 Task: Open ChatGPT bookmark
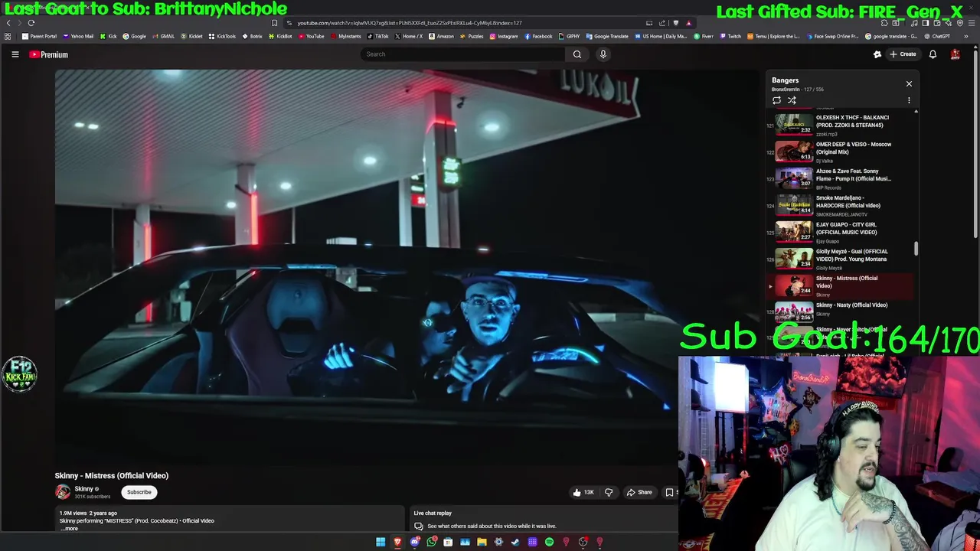(936, 36)
